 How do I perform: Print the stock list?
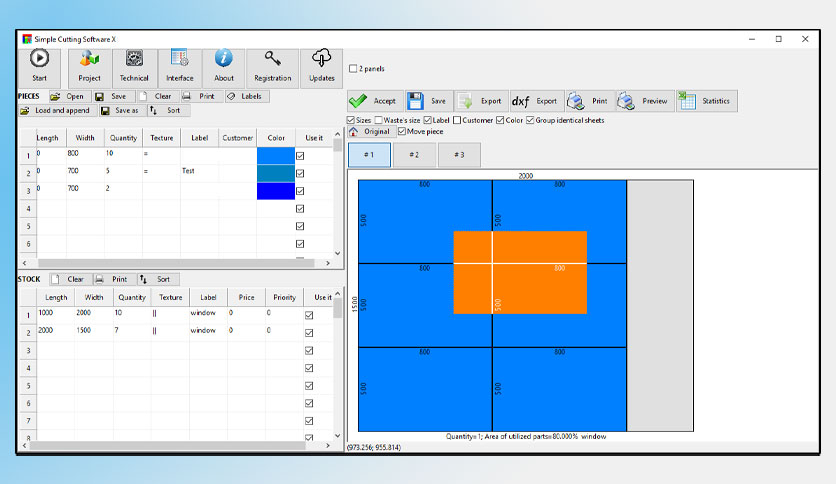114,279
